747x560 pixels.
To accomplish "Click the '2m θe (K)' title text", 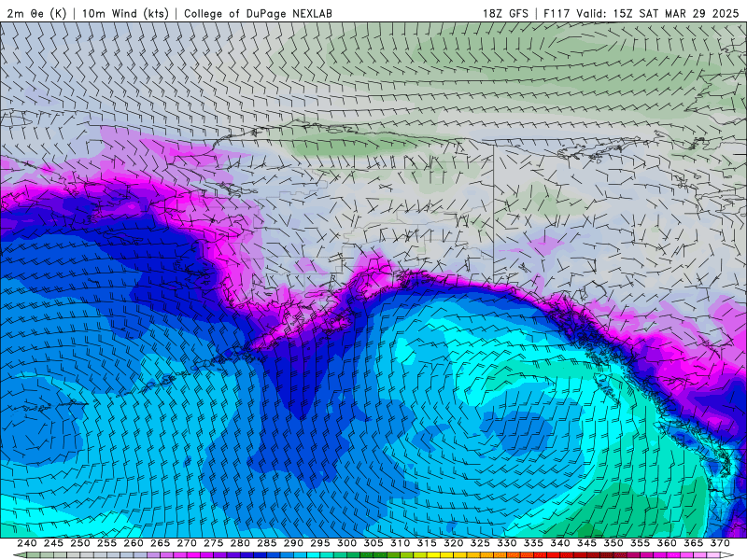I will [x=36, y=13].
